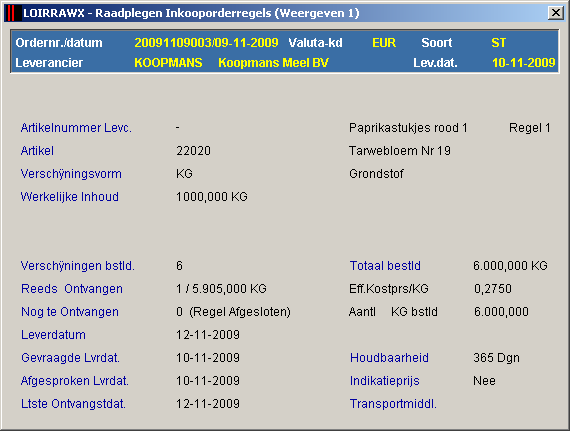Click the Gevraagde Lvrdat. label
The image size is (570, 431).
pyautogui.click(x=70, y=358)
